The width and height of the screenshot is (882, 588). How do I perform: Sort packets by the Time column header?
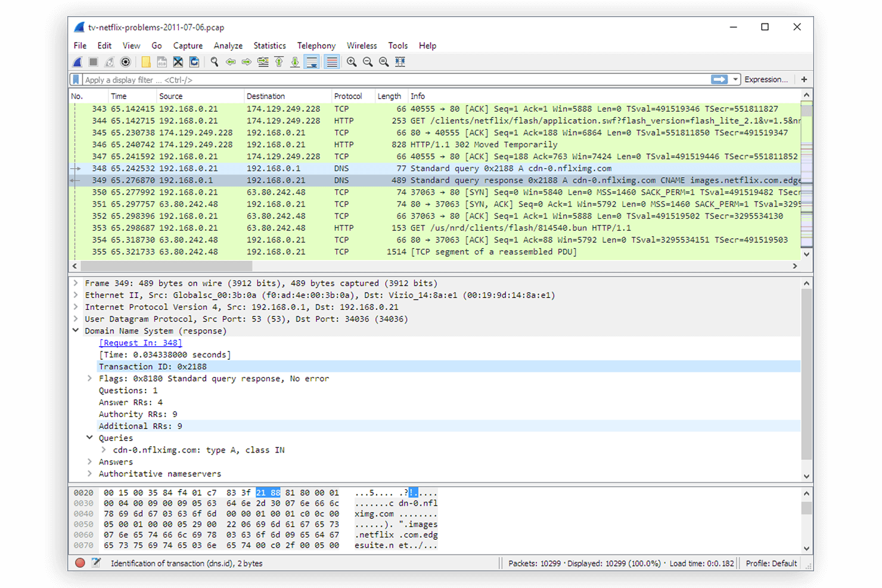tap(132, 96)
